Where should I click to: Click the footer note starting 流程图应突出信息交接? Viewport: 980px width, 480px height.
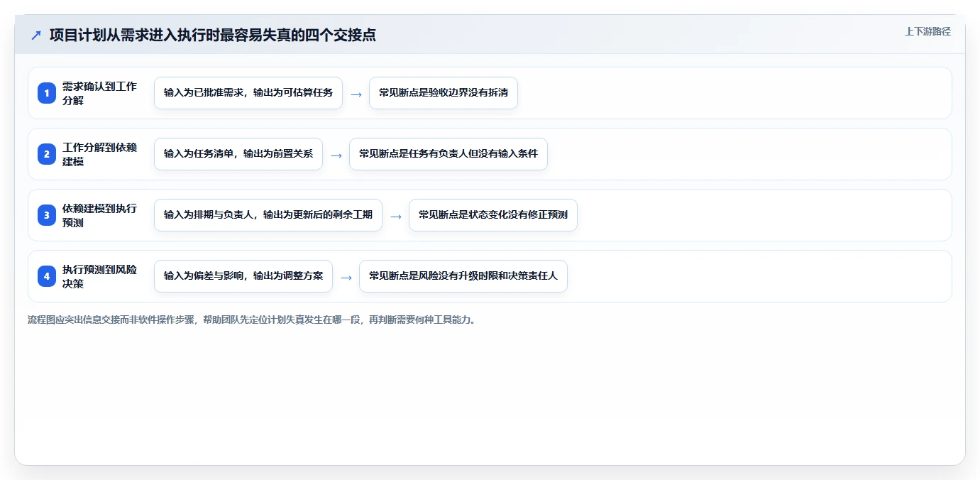click(252, 320)
